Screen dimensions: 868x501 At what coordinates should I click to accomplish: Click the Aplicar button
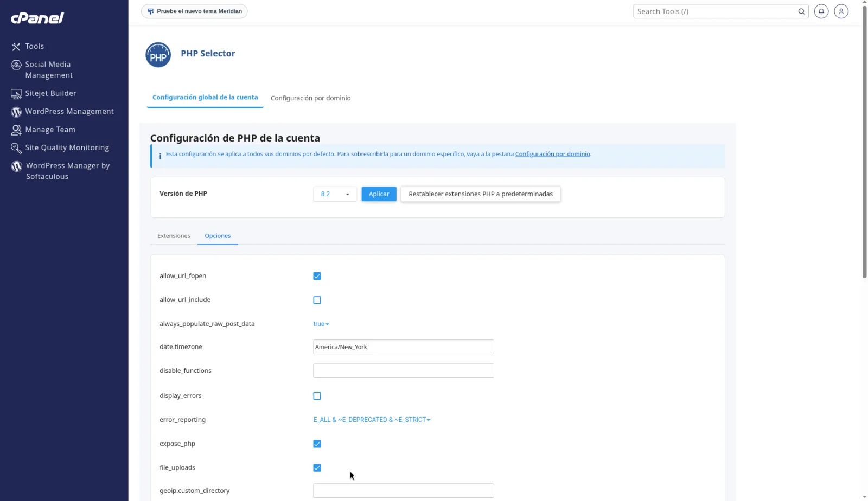pos(379,194)
